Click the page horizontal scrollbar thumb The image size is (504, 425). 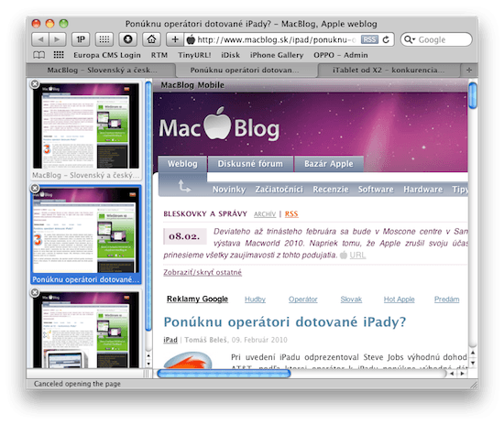(224, 374)
